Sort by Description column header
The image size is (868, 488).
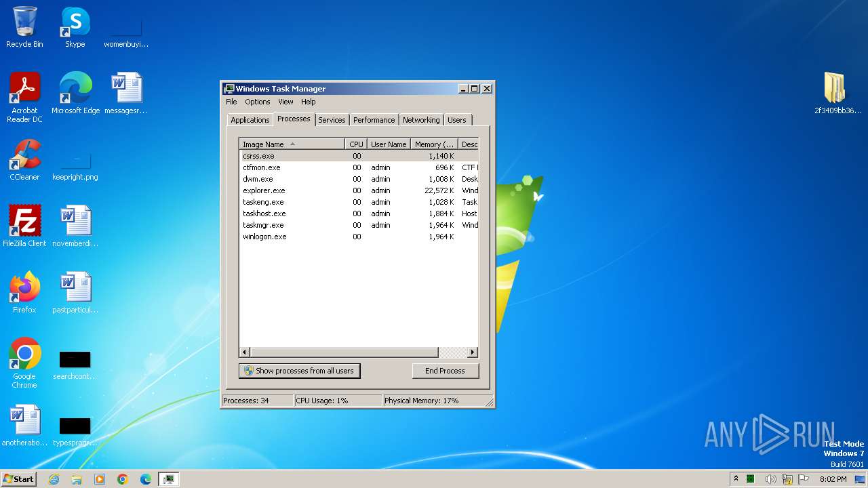click(x=469, y=144)
